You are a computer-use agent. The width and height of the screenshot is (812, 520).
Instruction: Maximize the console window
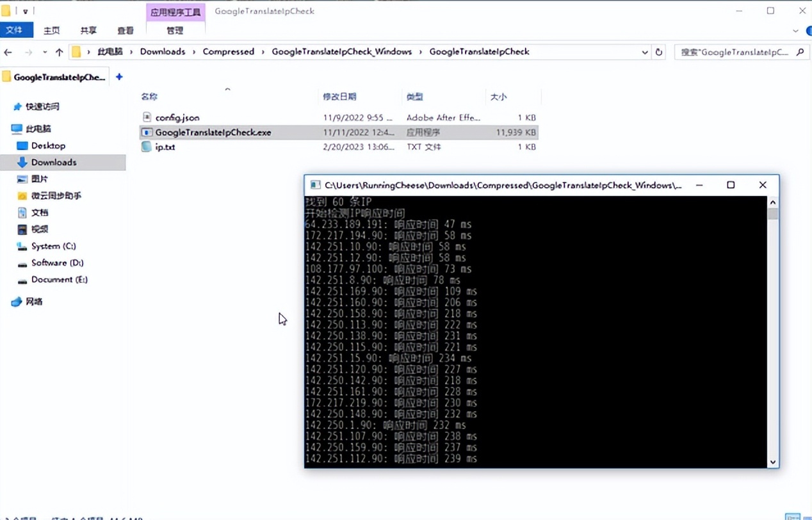coord(731,185)
